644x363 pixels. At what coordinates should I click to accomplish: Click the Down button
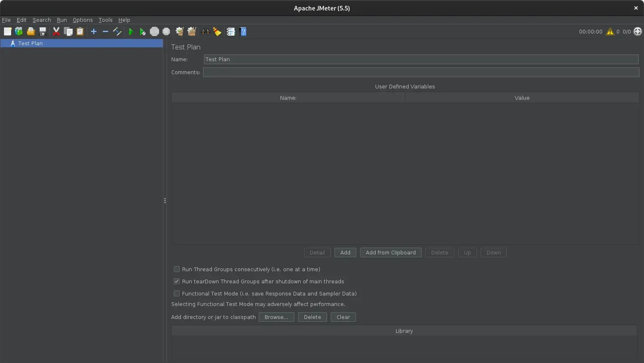(493, 252)
